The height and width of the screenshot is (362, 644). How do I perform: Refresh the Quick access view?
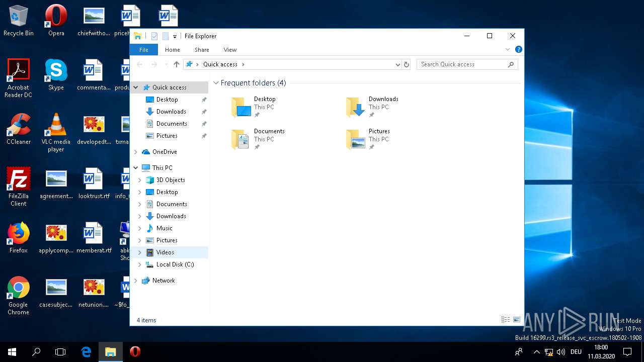[x=407, y=64]
